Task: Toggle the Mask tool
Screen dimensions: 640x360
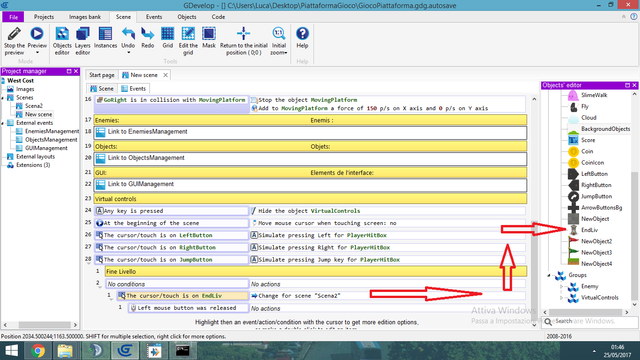Action: coord(209,38)
